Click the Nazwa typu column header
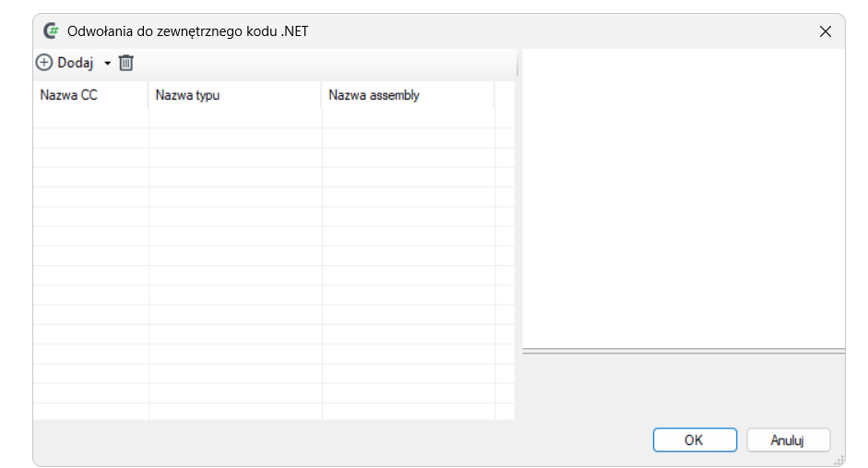This screenshot has height=468, width=868. tap(234, 95)
